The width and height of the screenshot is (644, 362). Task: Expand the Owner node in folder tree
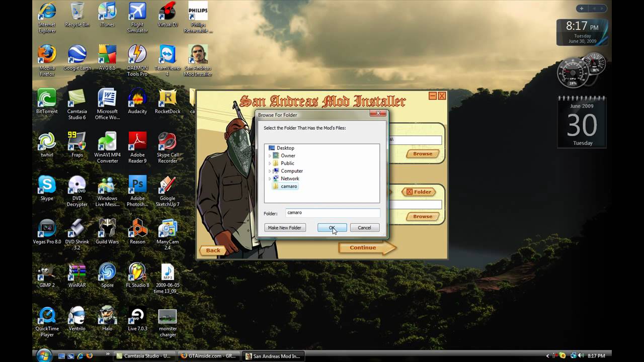pos(270,156)
